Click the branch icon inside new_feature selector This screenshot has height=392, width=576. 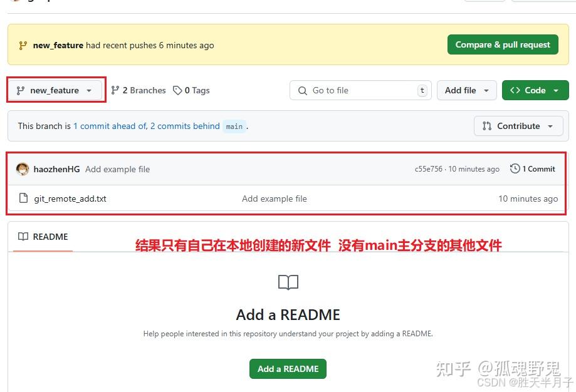tap(21, 90)
